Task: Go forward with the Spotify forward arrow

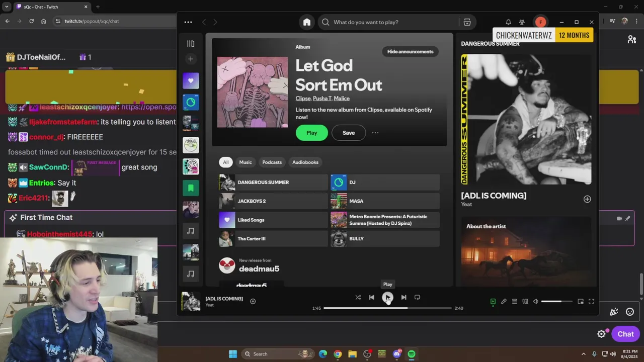Action: coord(215,22)
